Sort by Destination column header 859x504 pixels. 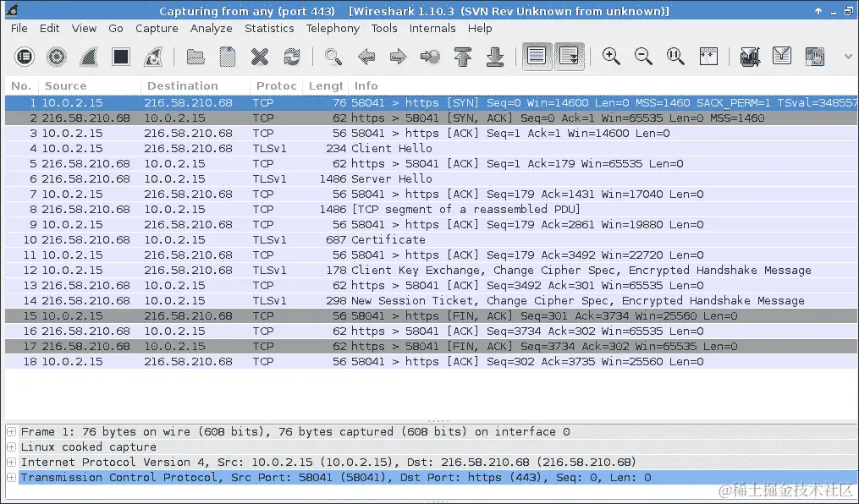point(195,86)
